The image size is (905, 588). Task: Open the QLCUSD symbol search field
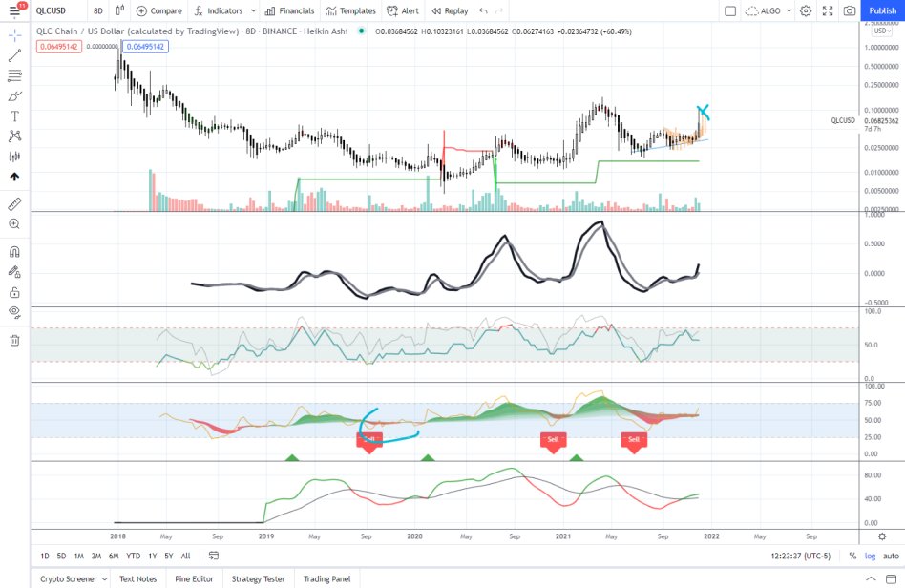(x=52, y=10)
